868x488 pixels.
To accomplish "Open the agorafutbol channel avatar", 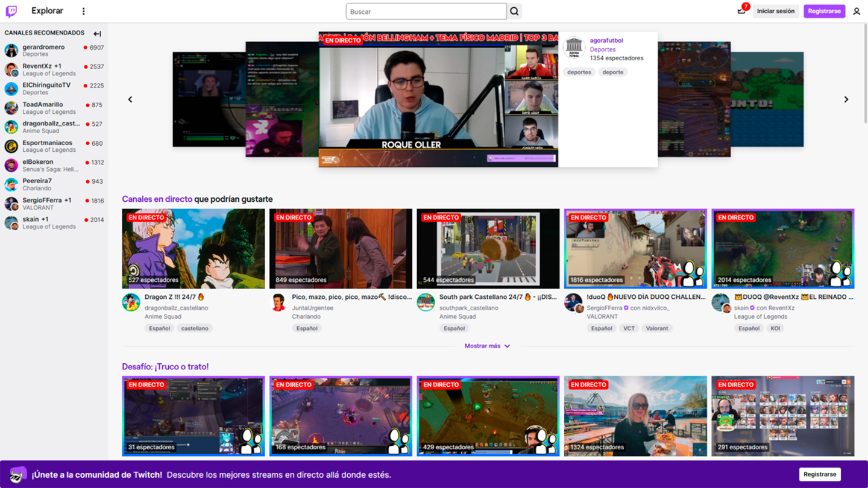I will 574,48.
